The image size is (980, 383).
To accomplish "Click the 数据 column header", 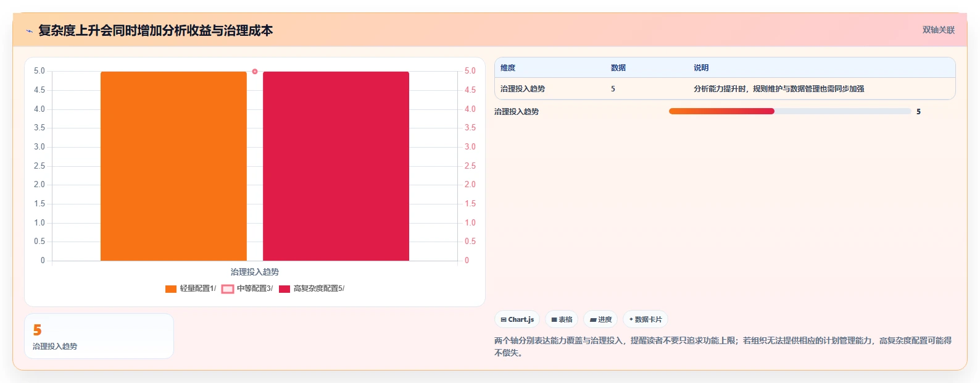I will (618, 68).
